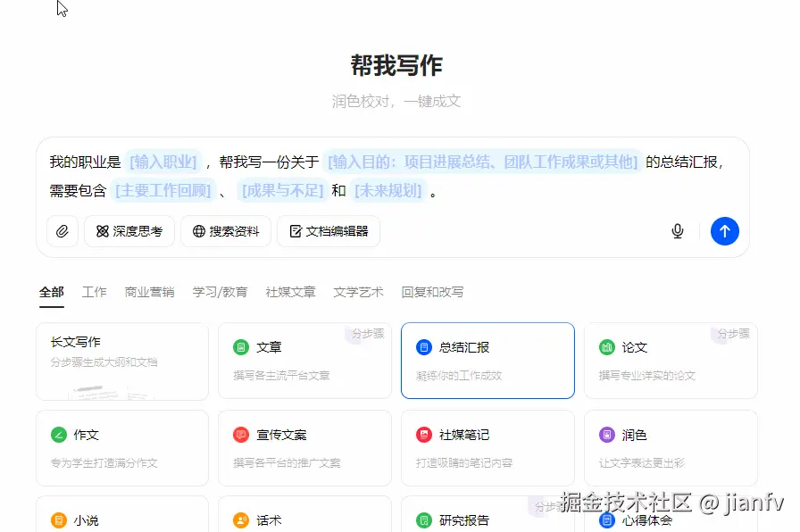Click the [主要工作回顾] placeholder

click(x=163, y=190)
